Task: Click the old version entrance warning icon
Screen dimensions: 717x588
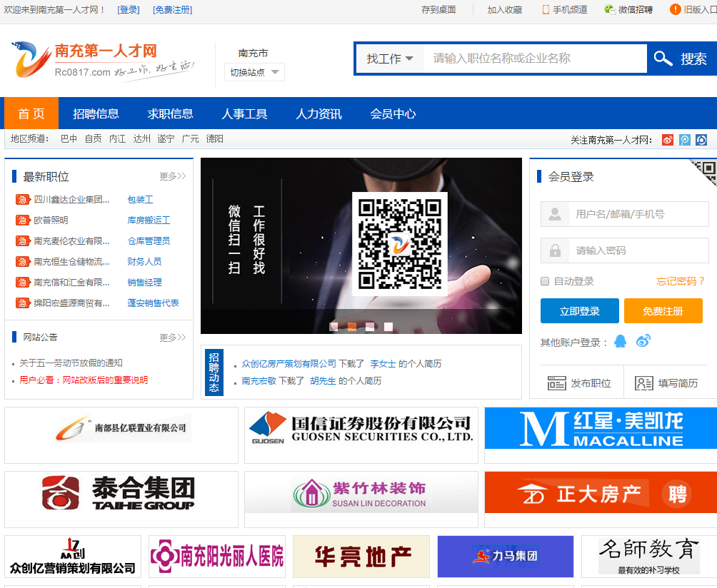Action: coord(675,9)
